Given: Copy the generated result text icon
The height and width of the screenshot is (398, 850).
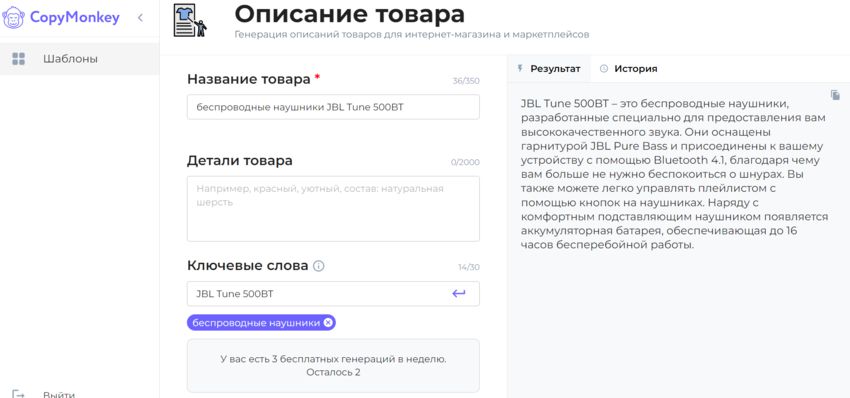Looking at the screenshot, I should (x=835, y=95).
